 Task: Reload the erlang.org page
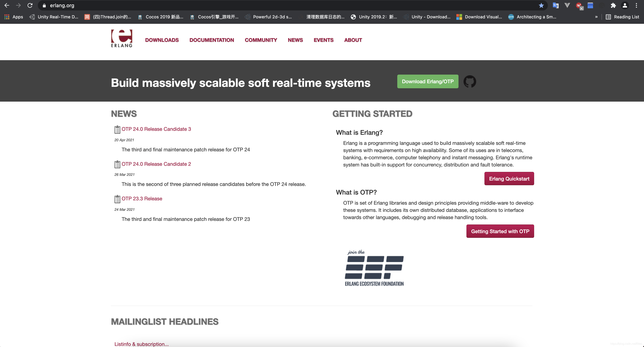point(30,5)
